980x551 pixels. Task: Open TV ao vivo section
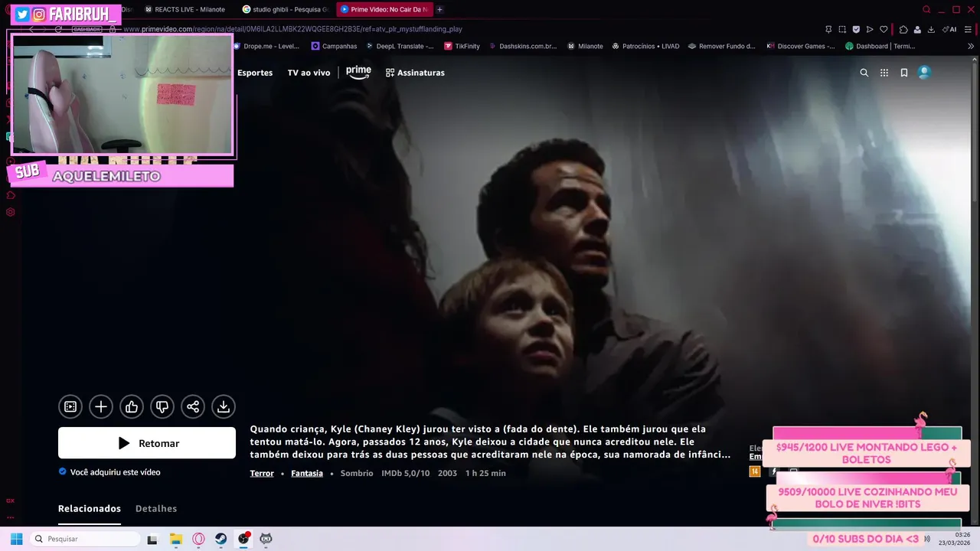[309, 73]
